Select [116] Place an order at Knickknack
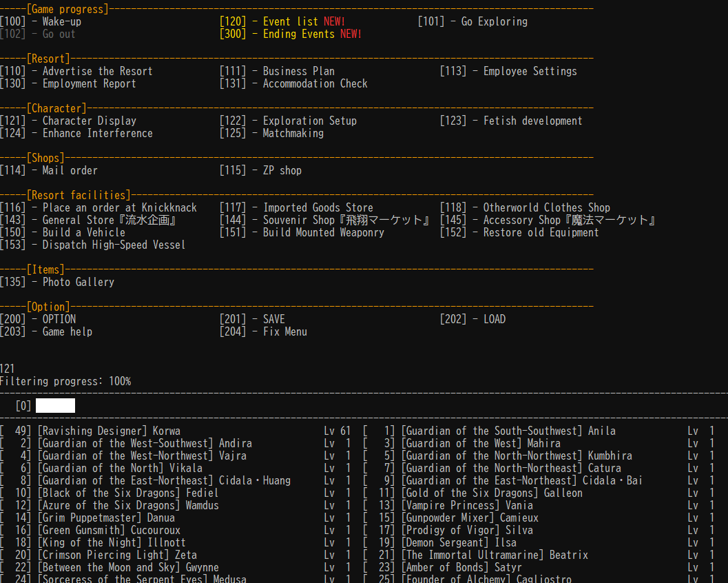The width and height of the screenshot is (728, 583). pos(98,207)
